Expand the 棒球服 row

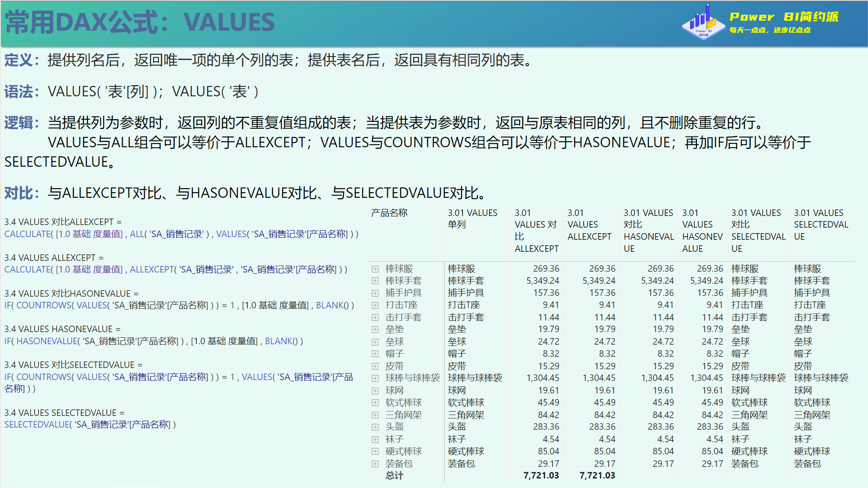[x=375, y=269]
